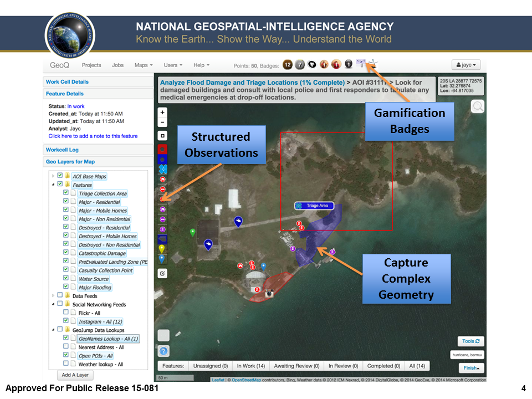Toggle the Catastrophic Damage layer checkbox

(x=66, y=252)
